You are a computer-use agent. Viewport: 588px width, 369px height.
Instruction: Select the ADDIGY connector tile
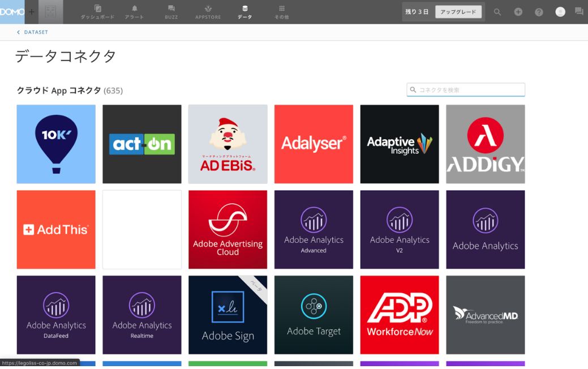[x=486, y=144]
